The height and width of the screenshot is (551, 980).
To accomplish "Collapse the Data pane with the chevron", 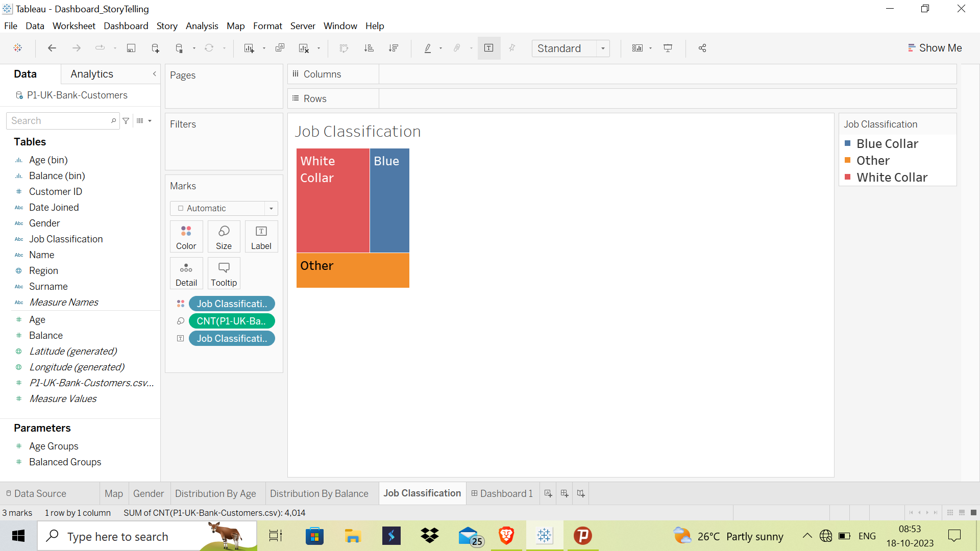I will click(x=155, y=74).
